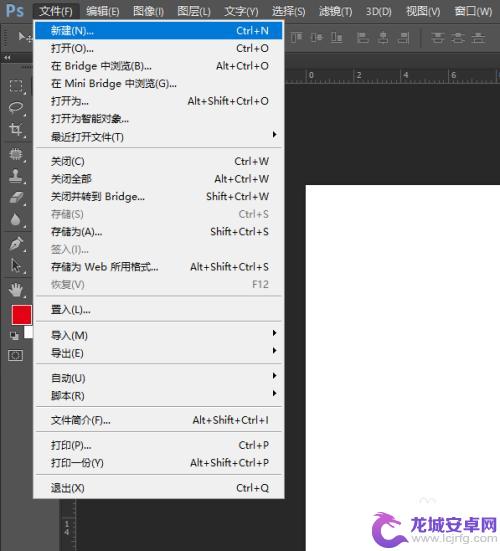Open the 文字(Y) menu
This screenshot has width=500, height=551.
(241, 11)
